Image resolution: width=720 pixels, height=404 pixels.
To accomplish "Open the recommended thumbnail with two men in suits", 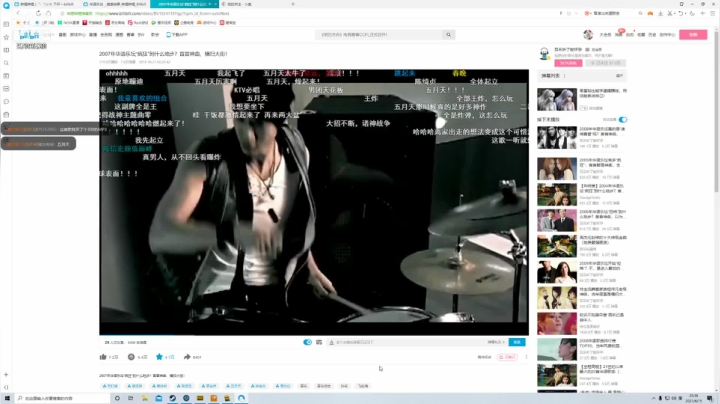I will tap(557, 220).
